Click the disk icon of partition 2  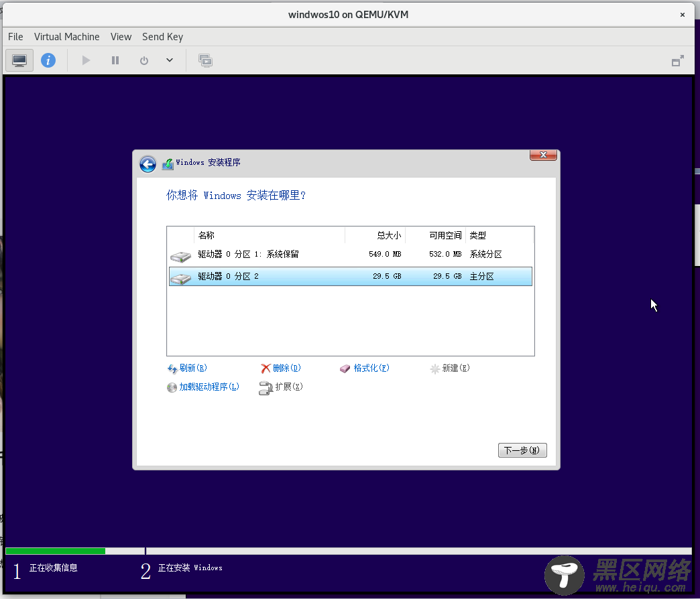pos(181,279)
